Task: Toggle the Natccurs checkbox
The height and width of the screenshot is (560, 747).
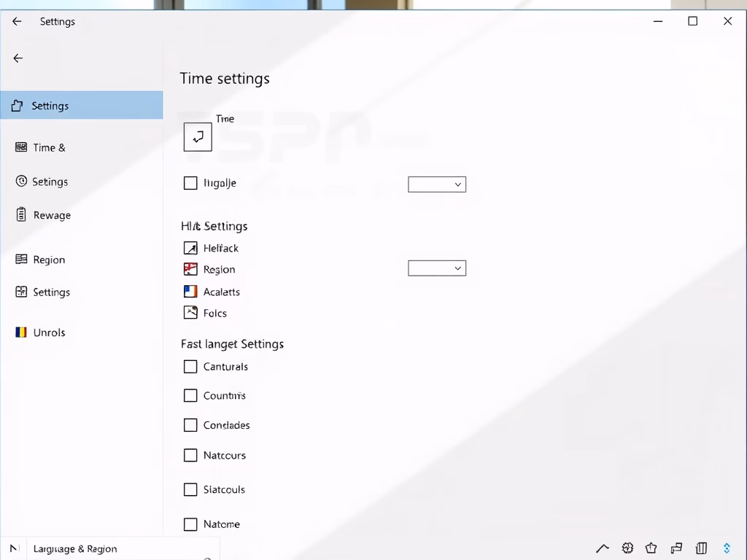Action: click(x=190, y=455)
